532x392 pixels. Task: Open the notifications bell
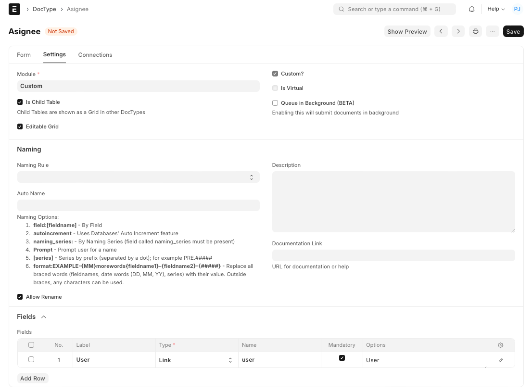pyautogui.click(x=472, y=9)
